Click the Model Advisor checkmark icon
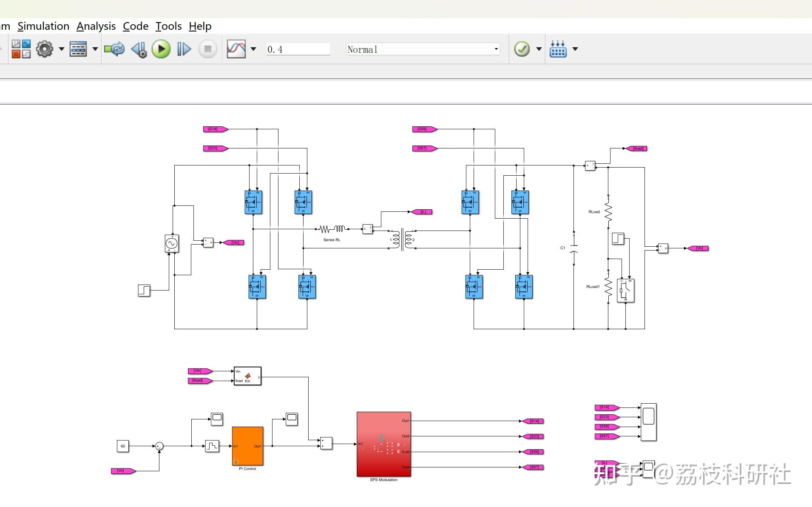Screen dimensions: 812x507 [522, 49]
